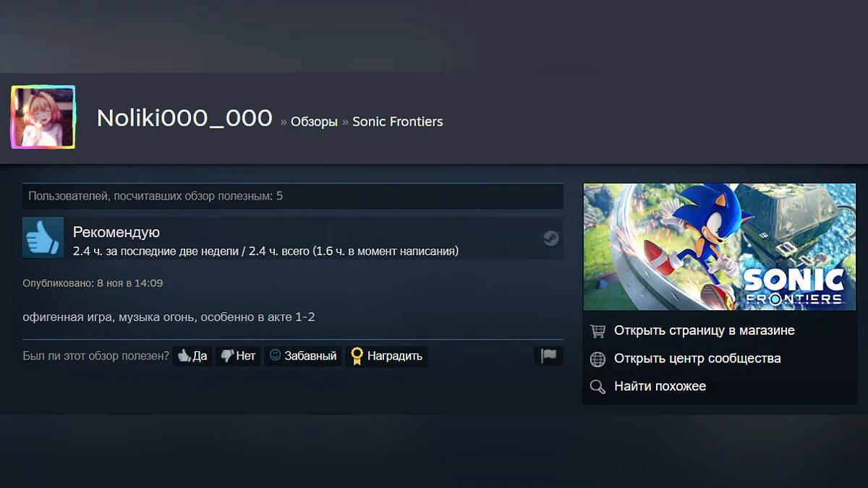Open the Sonic Frontiers game banner image
The width and height of the screenshot is (868, 488).
pos(720,247)
